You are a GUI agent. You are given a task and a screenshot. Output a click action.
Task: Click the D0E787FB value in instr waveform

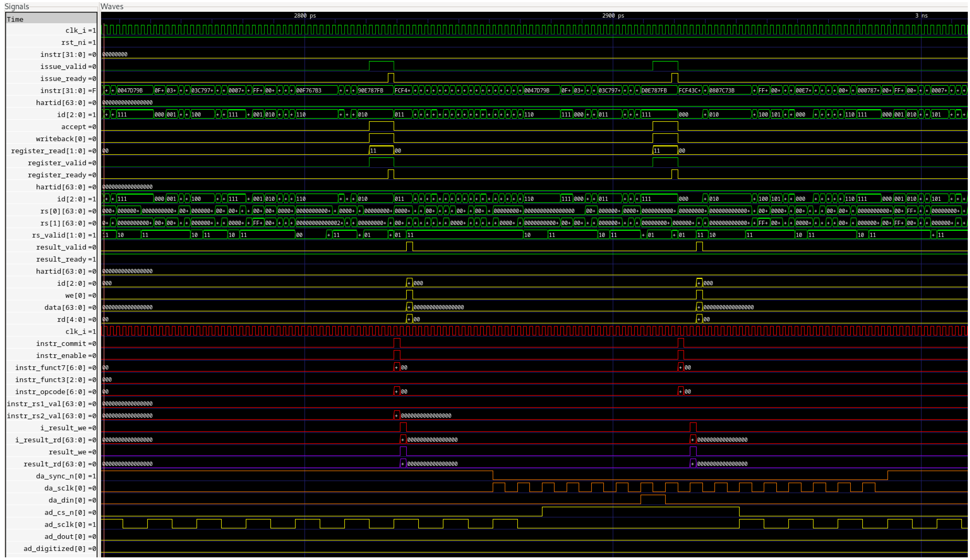click(x=654, y=91)
